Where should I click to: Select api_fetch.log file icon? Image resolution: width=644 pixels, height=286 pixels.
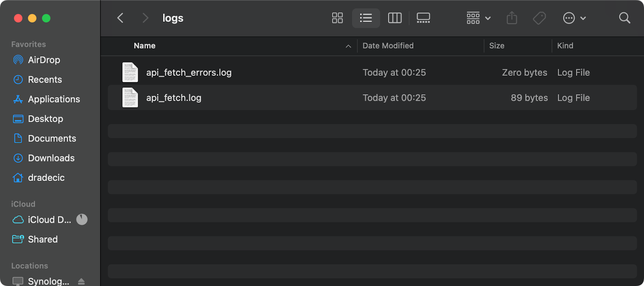[x=130, y=97]
